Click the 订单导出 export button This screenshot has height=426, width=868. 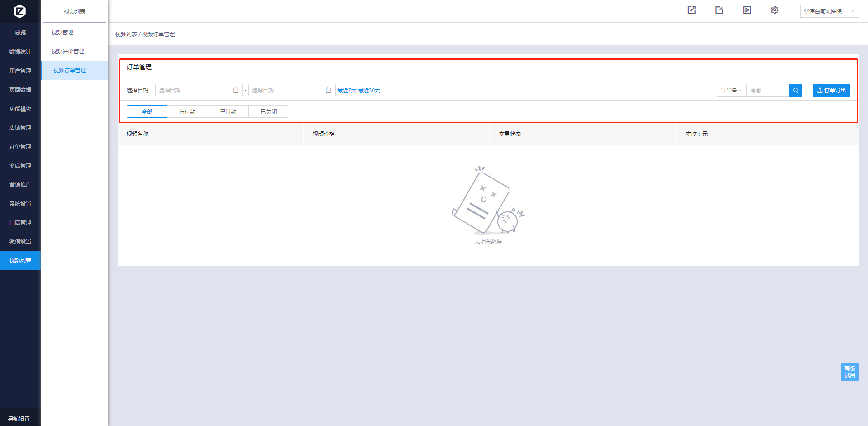(x=831, y=90)
